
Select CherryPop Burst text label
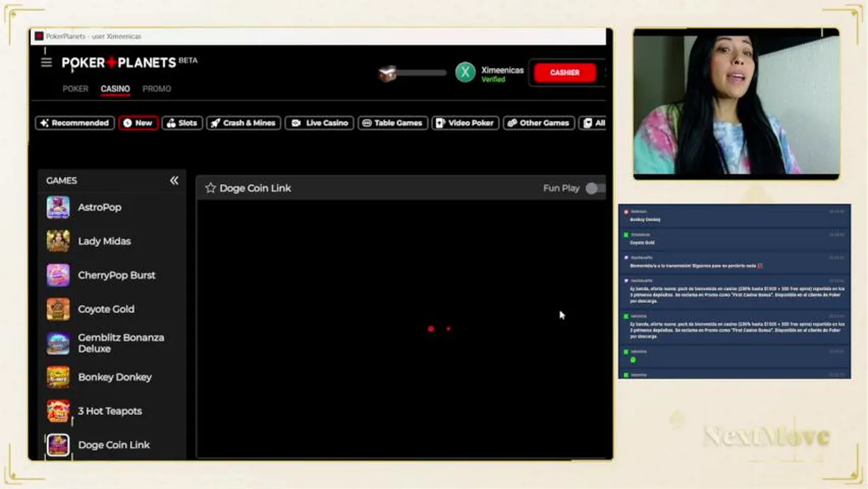(116, 275)
